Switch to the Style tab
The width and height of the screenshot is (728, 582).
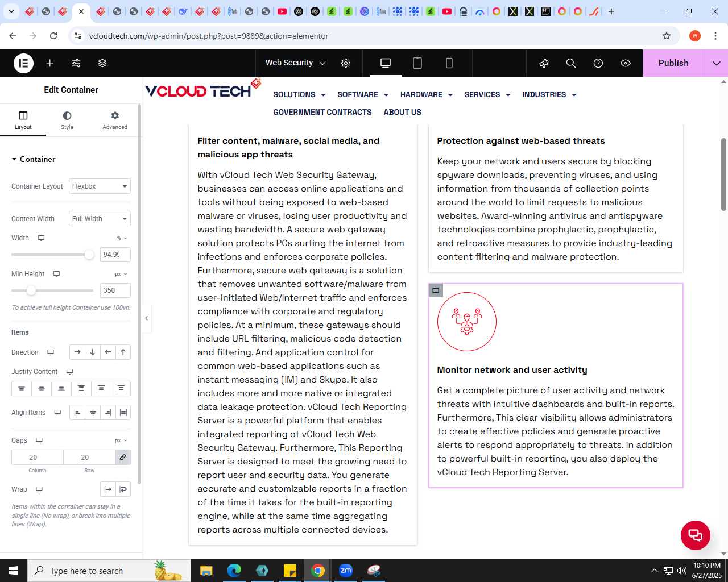point(67,120)
